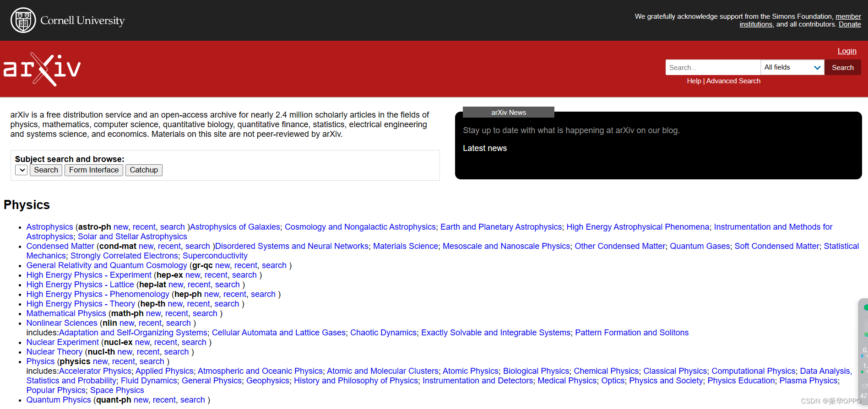Open Cosmology and Nongalactic Astrophysics
Image resolution: width=868 pixels, height=409 pixels.
click(x=360, y=227)
